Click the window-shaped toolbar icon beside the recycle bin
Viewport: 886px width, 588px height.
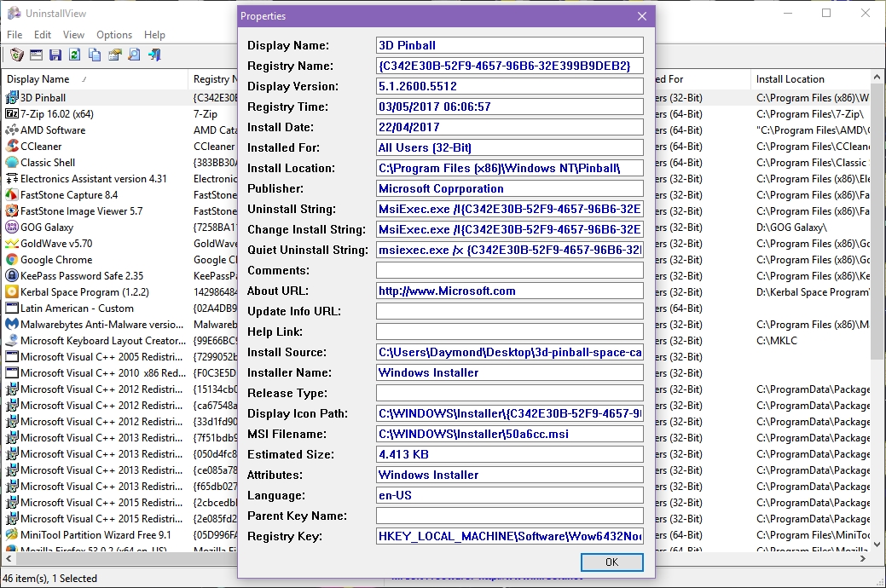click(36, 55)
